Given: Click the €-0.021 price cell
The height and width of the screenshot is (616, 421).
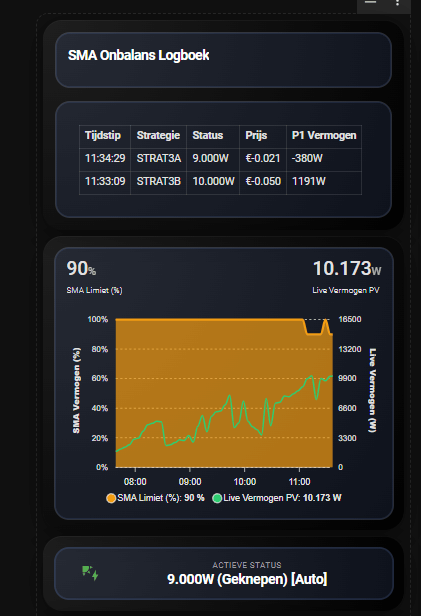Looking at the screenshot, I should [263, 158].
